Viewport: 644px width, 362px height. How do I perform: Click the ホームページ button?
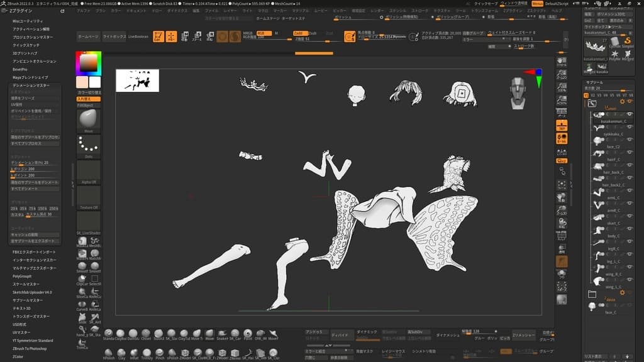click(88, 36)
